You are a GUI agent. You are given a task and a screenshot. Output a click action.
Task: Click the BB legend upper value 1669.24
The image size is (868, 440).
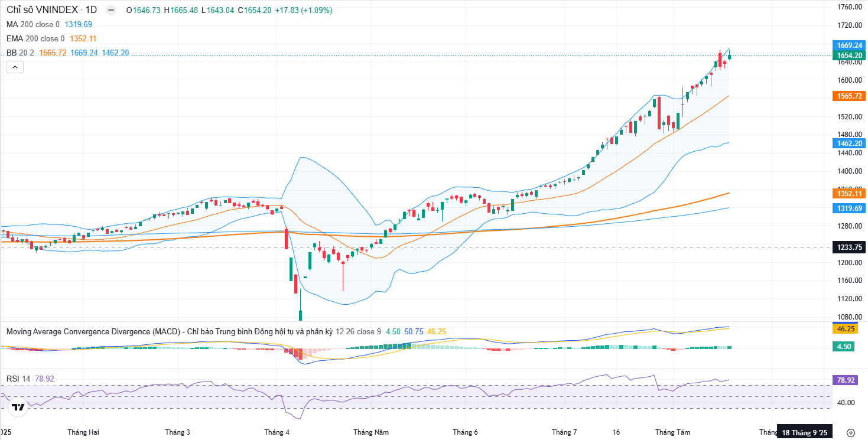(84, 53)
